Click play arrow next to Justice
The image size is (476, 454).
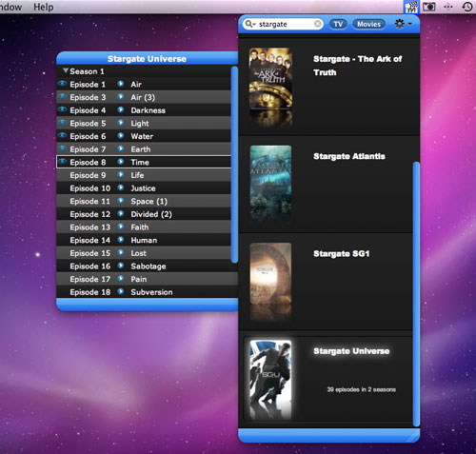pos(120,188)
